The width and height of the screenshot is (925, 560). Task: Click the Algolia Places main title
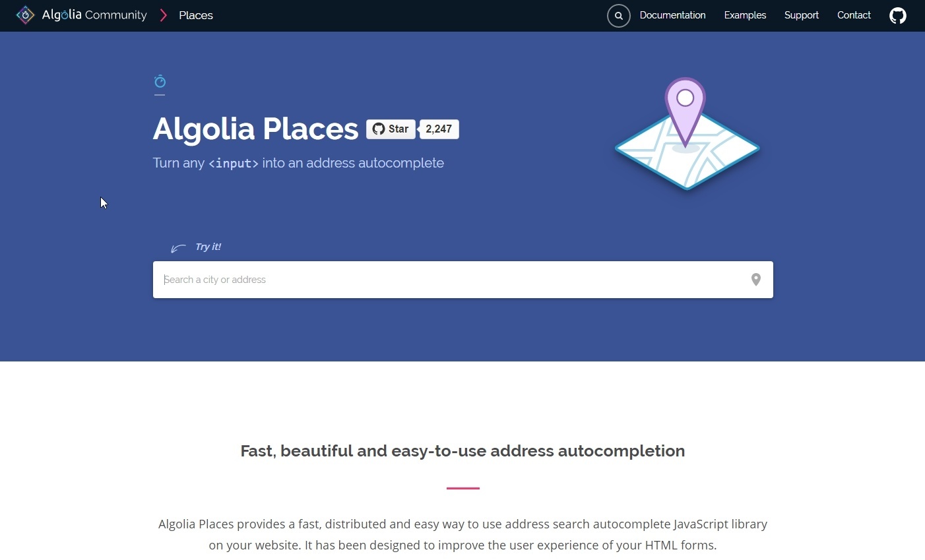coord(255,129)
